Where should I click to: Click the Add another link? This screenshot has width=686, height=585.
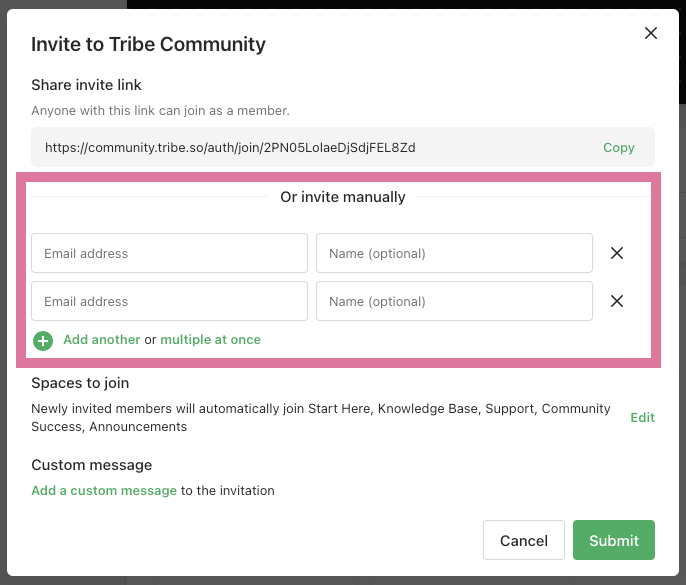(101, 340)
